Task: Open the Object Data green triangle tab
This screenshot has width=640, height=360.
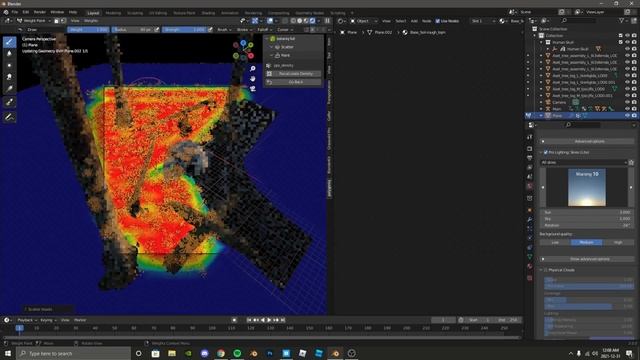Action: click(x=529, y=257)
